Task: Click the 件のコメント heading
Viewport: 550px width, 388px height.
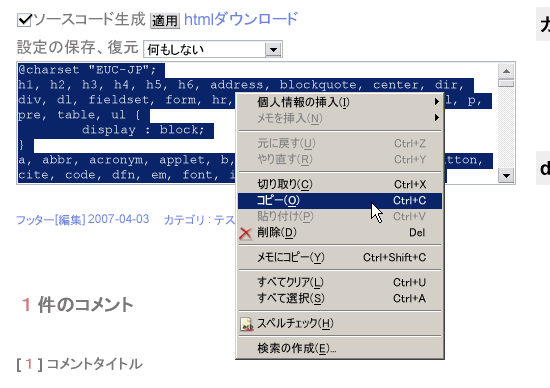Action: tap(86, 305)
